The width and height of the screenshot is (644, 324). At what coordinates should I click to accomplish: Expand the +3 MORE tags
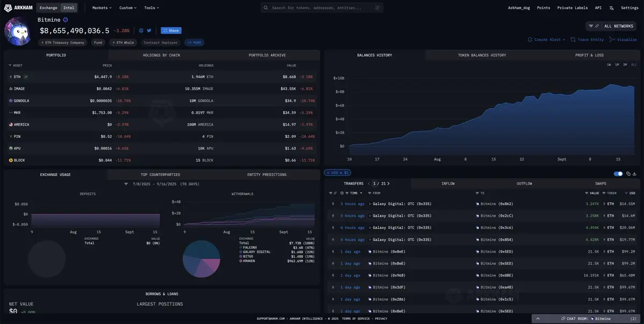[x=194, y=42]
